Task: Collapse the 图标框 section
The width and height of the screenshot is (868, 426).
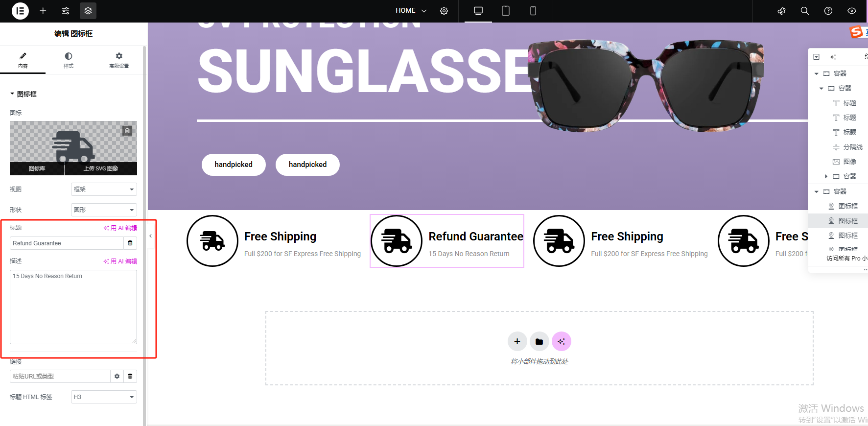Action: click(x=23, y=94)
